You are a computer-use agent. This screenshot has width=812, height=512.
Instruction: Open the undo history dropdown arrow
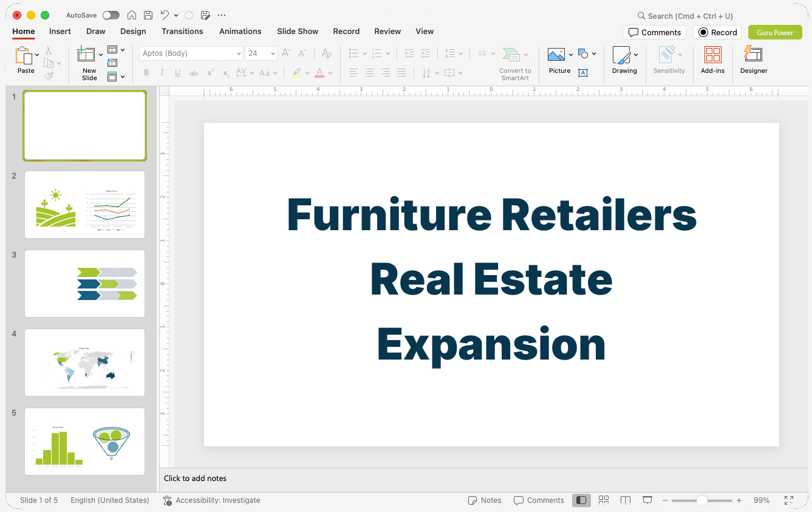tap(176, 15)
